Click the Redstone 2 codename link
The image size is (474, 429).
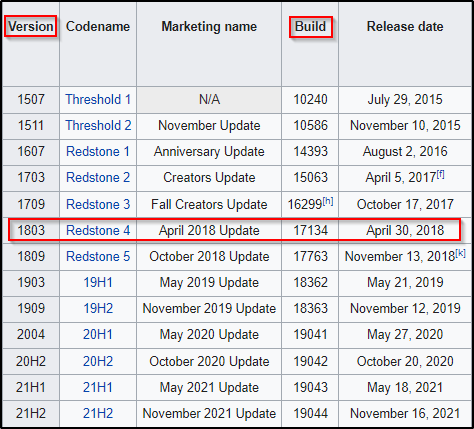click(98, 177)
